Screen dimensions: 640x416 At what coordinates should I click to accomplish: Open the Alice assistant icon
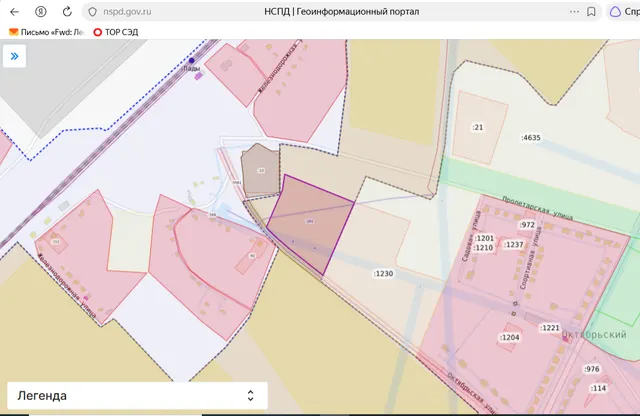point(615,12)
